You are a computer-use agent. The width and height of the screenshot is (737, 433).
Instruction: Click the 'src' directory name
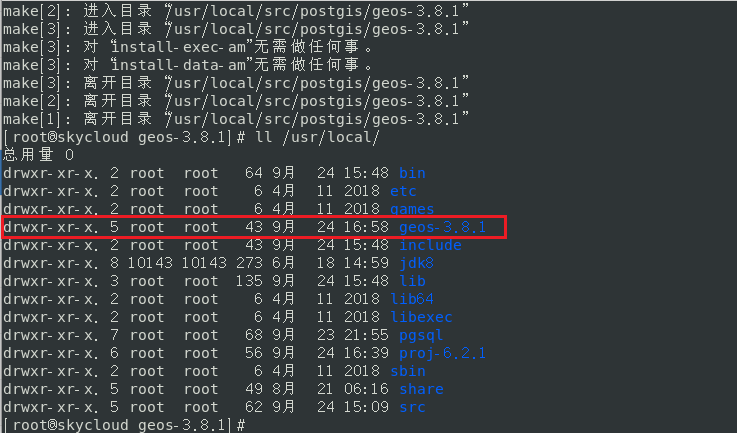412,407
